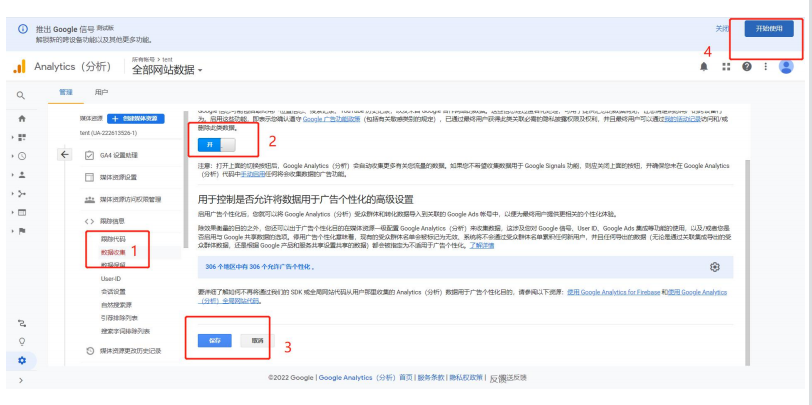The width and height of the screenshot is (812, 405).
Task: Open 媒体资源更改历史记录 menu item
Action: click(x=131, y=351)
